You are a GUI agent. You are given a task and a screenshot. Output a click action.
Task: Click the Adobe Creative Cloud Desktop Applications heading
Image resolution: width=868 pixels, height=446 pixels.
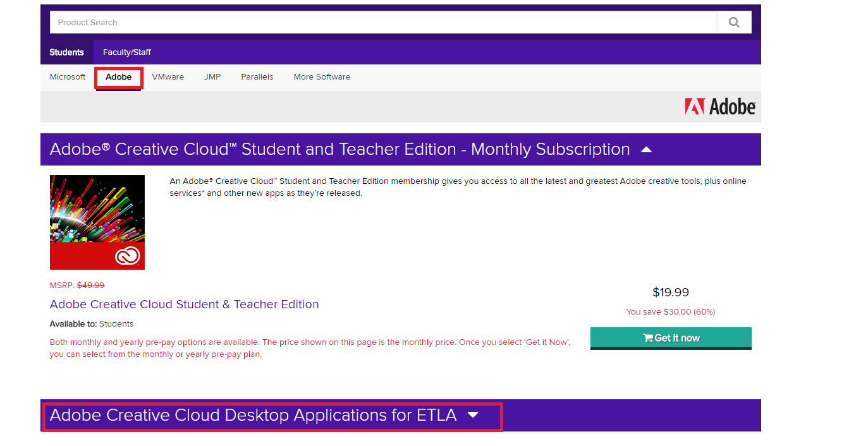coord(253,415)
